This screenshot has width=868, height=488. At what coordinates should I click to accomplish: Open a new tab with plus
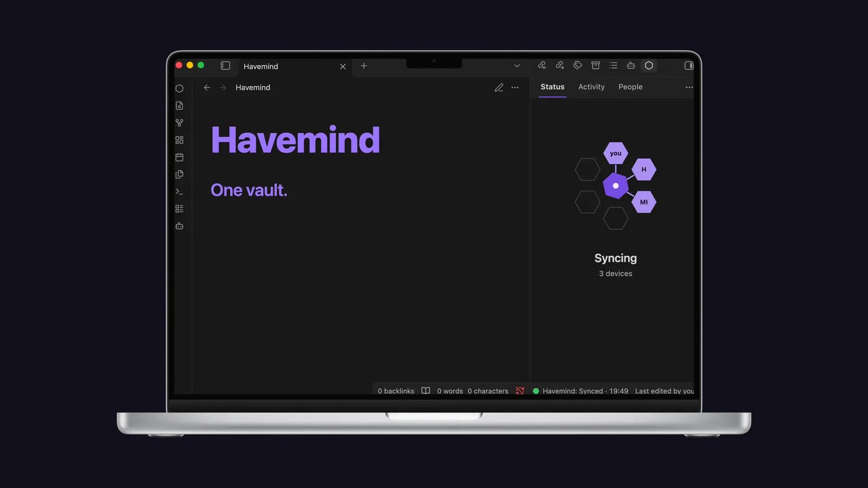pos(364,66)
